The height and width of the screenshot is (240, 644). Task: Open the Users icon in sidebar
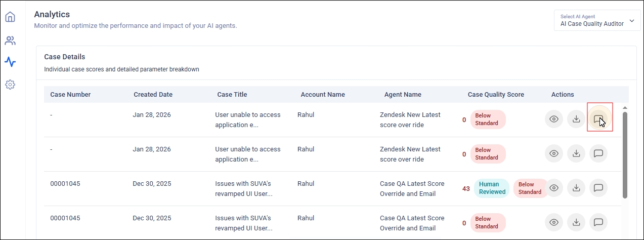click(10, 41)
